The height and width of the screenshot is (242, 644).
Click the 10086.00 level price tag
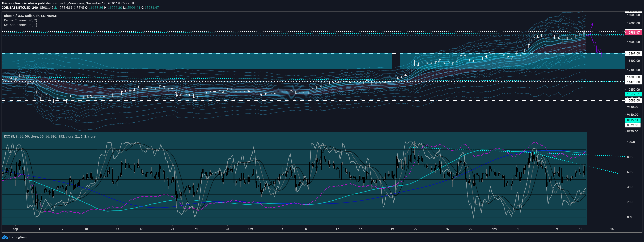[x=633, y=100]
